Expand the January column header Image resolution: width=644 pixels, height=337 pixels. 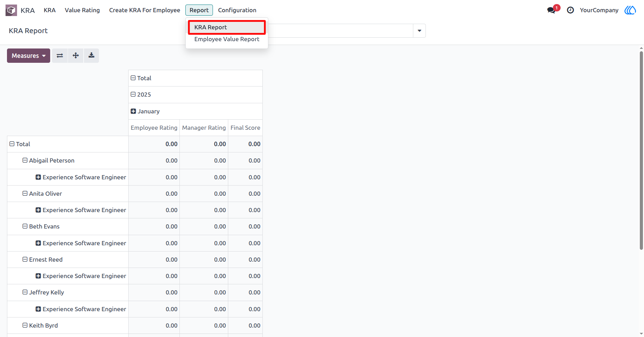click(145, 111)
